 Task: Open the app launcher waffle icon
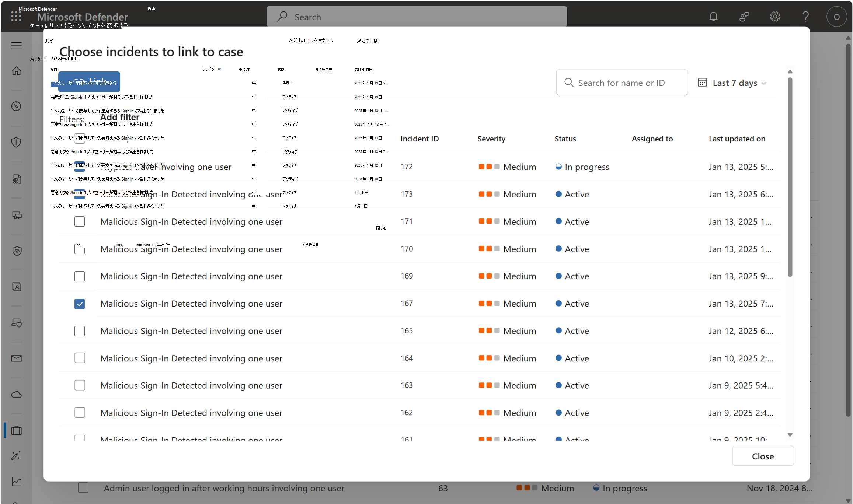16,16
